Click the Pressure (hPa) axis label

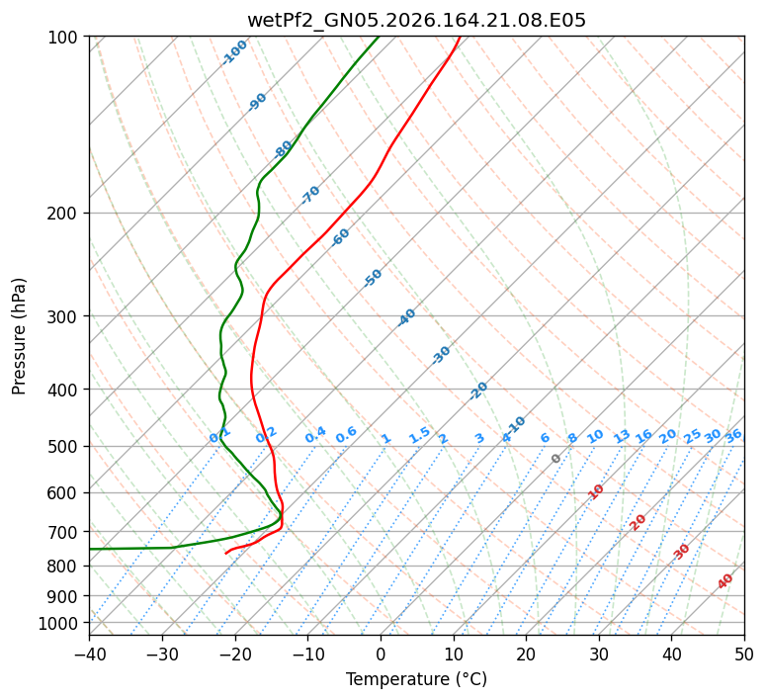pyautogui.click(x=19, y=336)
